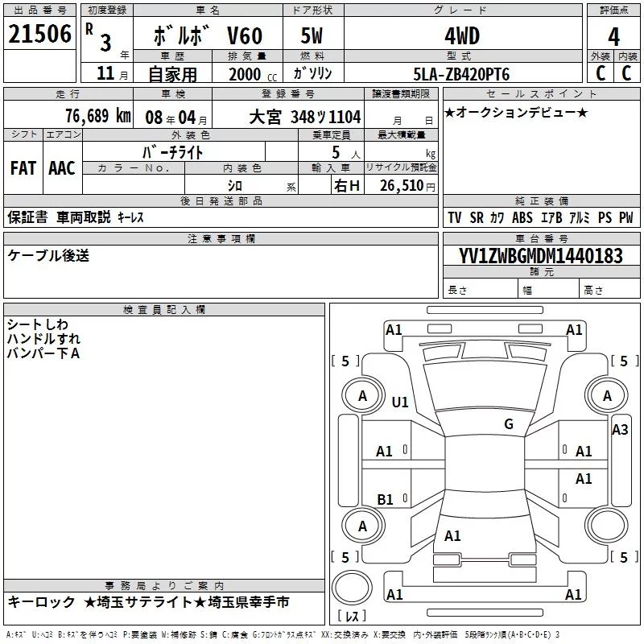Click the U1 dent mark on the diagram

(400, 402)
